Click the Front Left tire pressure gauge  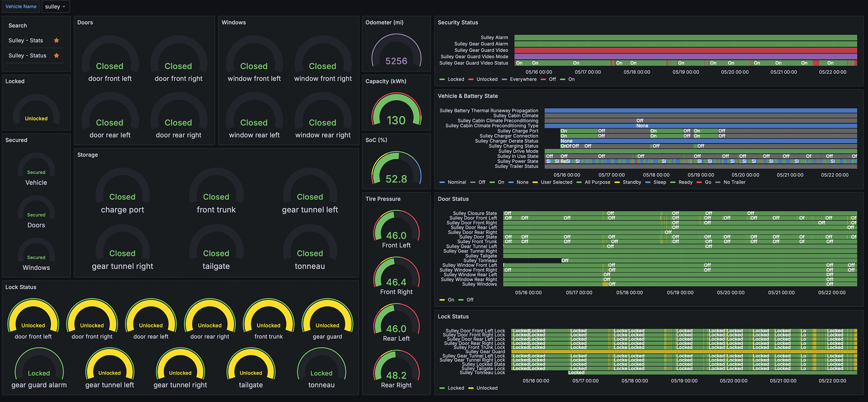coord(396,230)
